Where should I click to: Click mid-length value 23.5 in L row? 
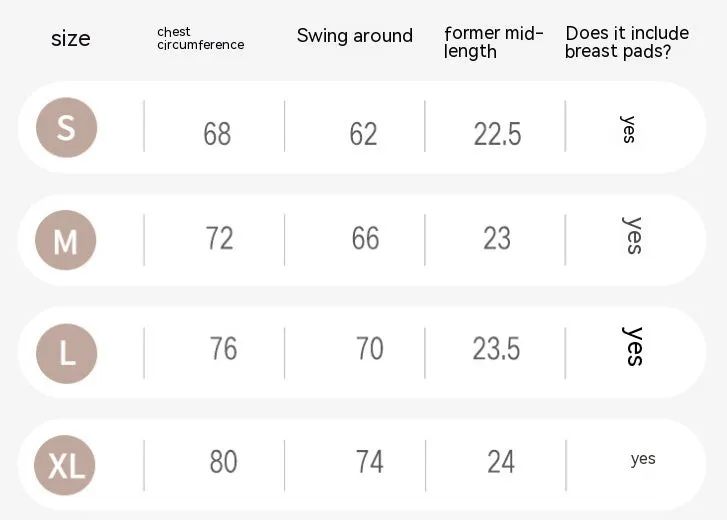pos(496,349)
